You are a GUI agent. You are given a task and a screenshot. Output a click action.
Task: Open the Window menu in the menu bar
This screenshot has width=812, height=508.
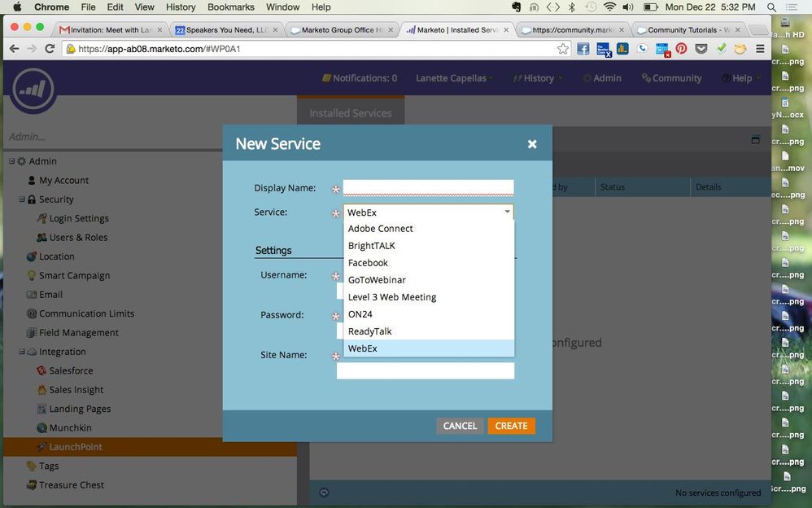[x=283, y=7]
